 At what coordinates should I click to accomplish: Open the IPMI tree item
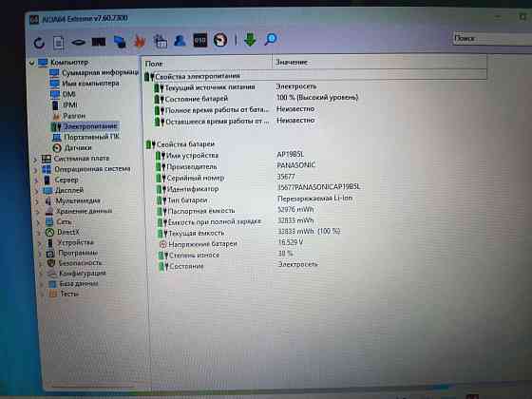pyautogui.click(x=70, y=105)
